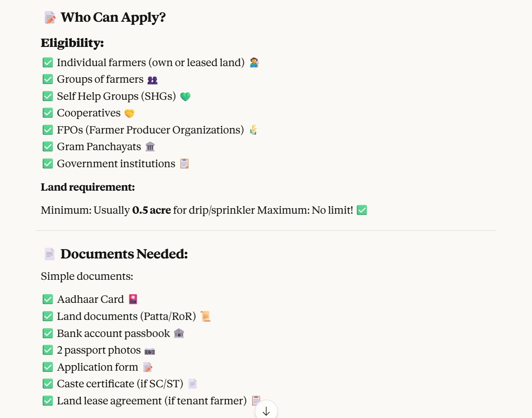This screenshot has width=532, height=418.
Task: Click the scroll-down arrow button
Action: [x=266, y=411]
